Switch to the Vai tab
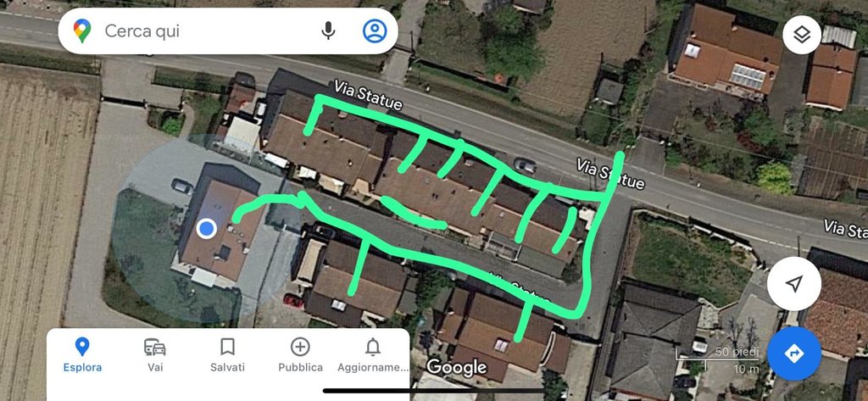 tap(155, 354)
